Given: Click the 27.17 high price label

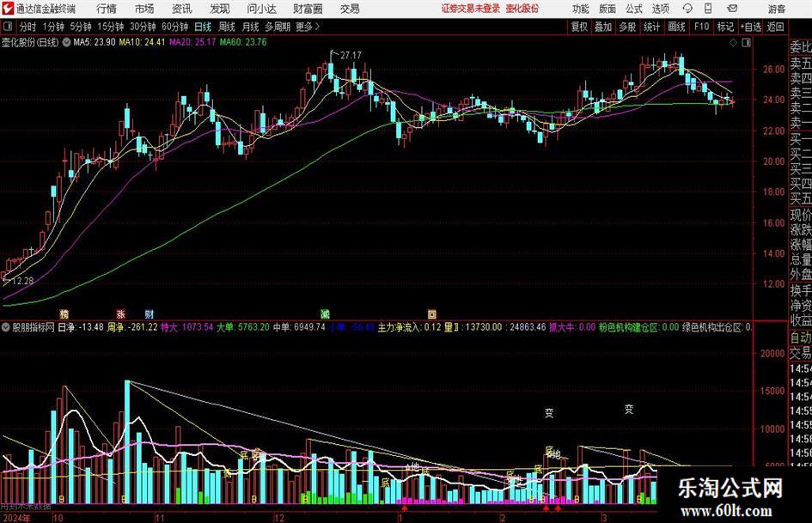Looking at the screenshot, I should (x=351, y=55).
